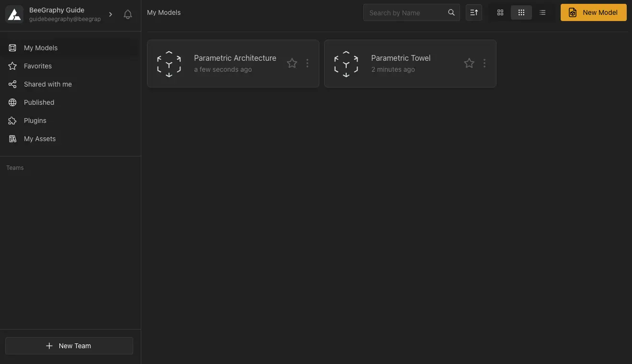Image resolution: width=632 pixels, height=364 pixels.
Task: Select the compact grid view
Action: click(521, 13)
